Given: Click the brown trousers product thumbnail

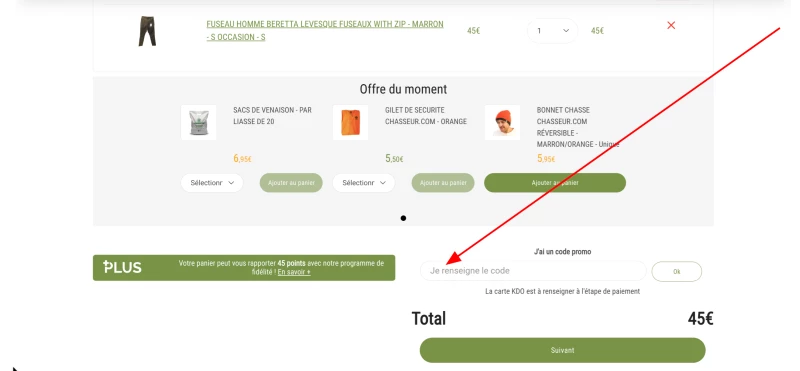Looking at the screenshot, I should pos(147,31).
